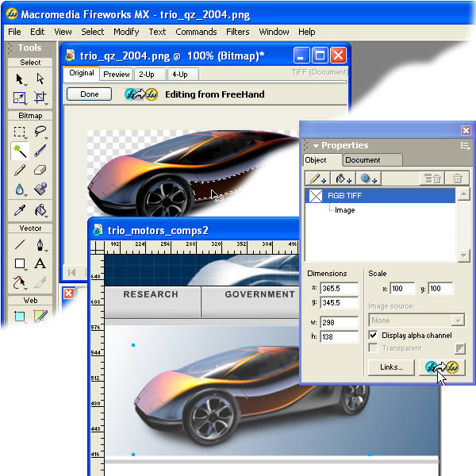Open the Commands menu
The width and height of the screenshot is (476, 476).
(x=196, y=32)
